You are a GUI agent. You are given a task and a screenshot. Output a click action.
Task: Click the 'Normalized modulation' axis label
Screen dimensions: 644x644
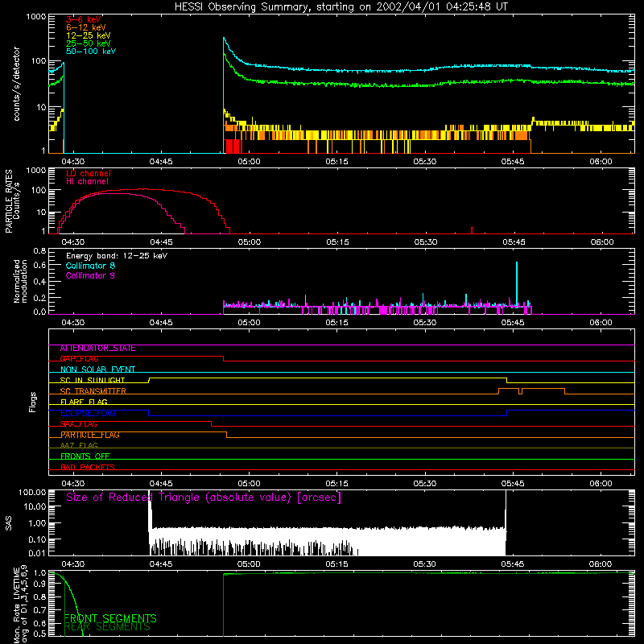tap(20, 281)
